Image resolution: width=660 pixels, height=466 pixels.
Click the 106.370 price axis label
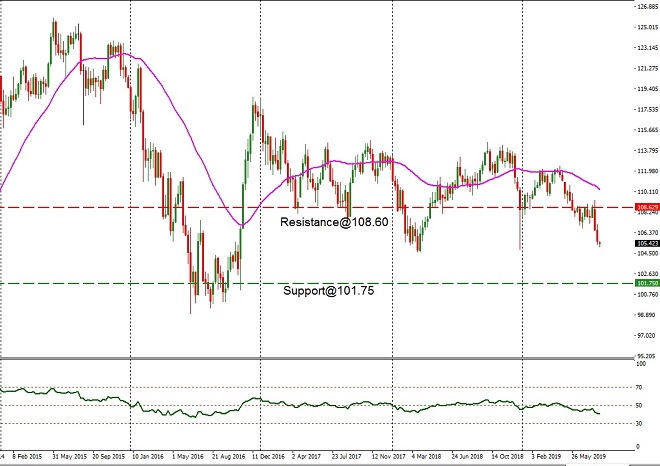tap(648, 232)
